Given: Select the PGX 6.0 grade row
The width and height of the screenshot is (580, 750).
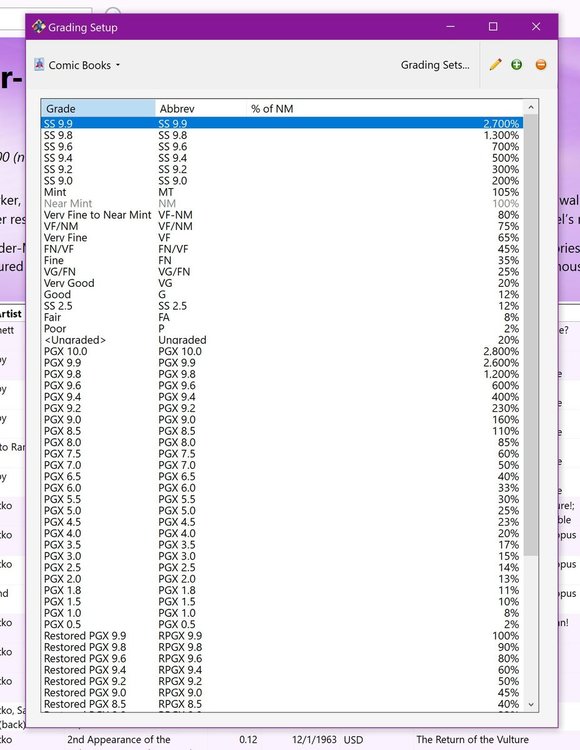Looking at the screenshot, I should click(282, 488).
